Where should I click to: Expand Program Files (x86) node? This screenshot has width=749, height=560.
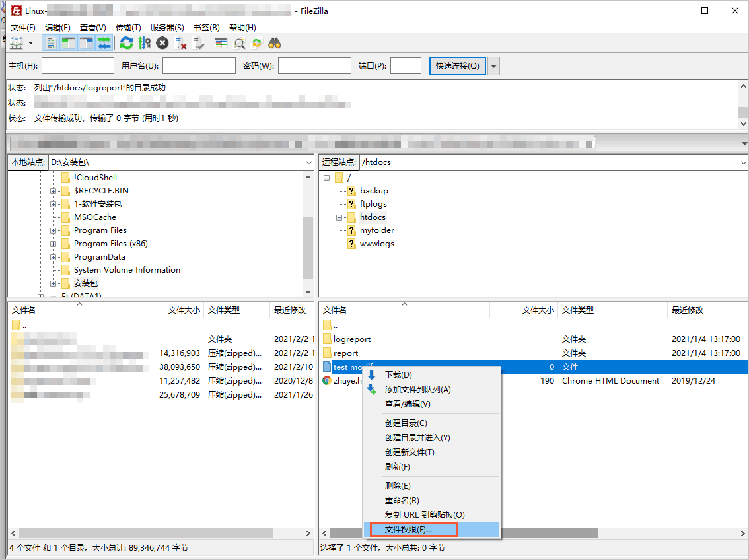pos(53,244)
